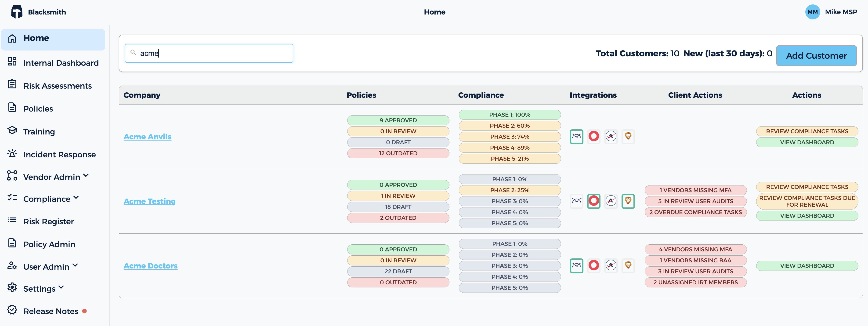Open the Acme Testing company link
Image resolution: width=868 pixels, height=326 pixels.
click(x=150, y=201)
